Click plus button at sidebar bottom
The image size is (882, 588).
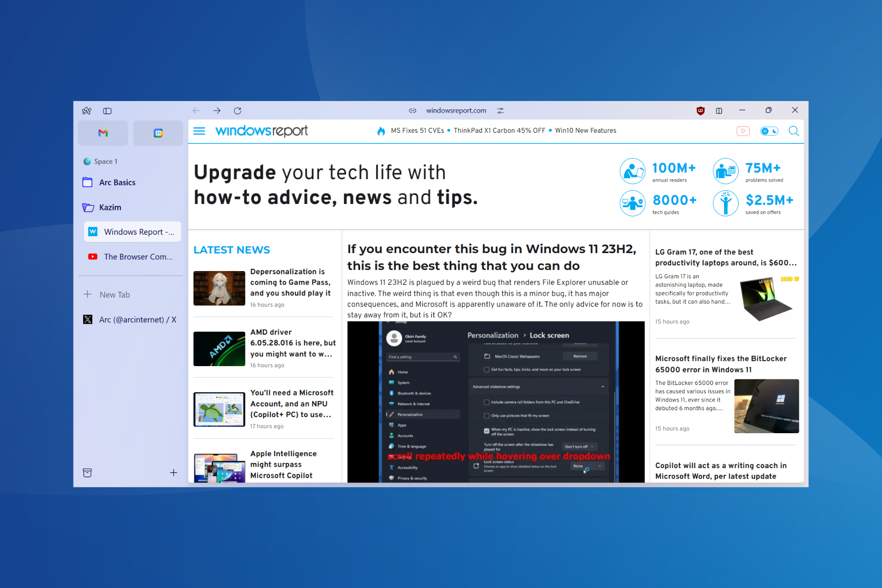point(174,473)
